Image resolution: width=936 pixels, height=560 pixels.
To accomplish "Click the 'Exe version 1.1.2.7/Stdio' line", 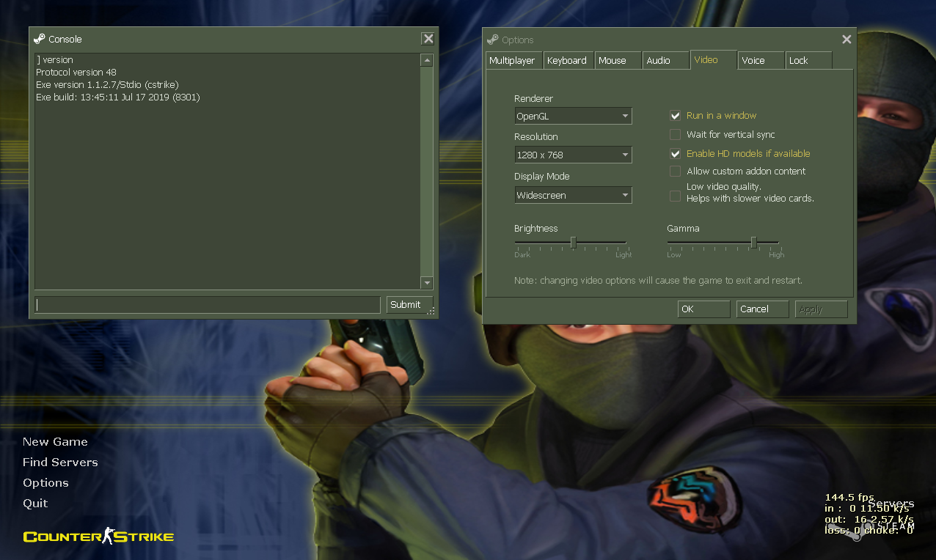I will coord(107,84).
